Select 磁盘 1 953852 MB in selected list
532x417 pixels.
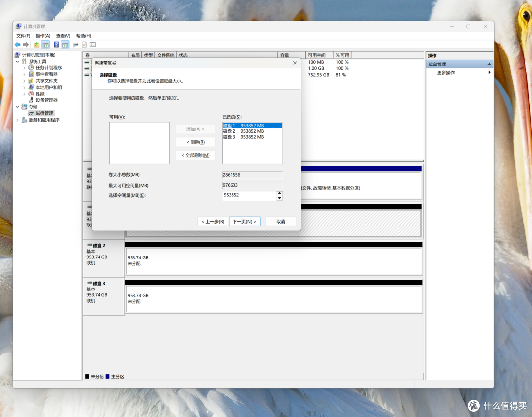coord(252,126)
